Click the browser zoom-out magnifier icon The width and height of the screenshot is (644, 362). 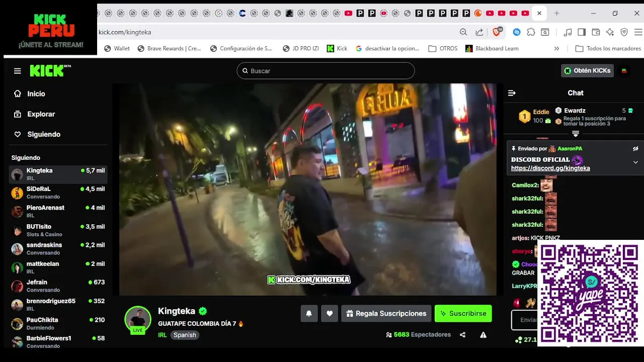(463, 32)
